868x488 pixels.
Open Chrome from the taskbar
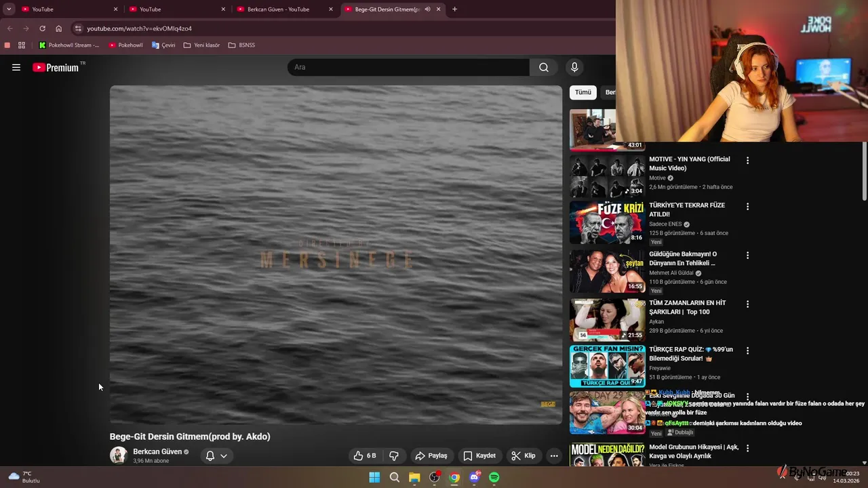(x=454, y=477)
